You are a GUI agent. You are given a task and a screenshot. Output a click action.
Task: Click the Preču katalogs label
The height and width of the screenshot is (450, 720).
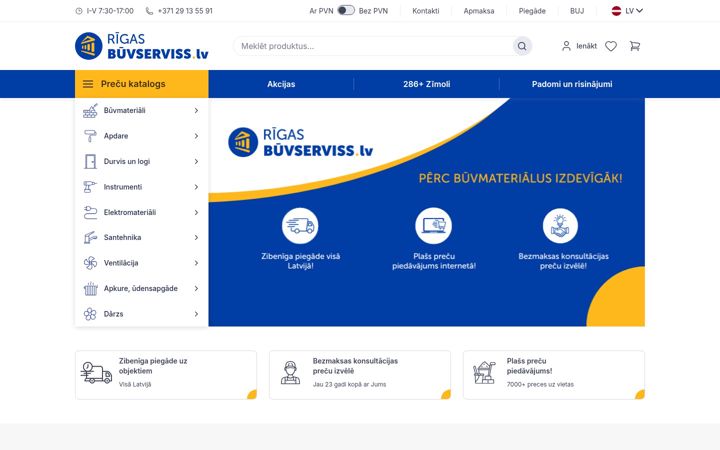coord(133,84)
